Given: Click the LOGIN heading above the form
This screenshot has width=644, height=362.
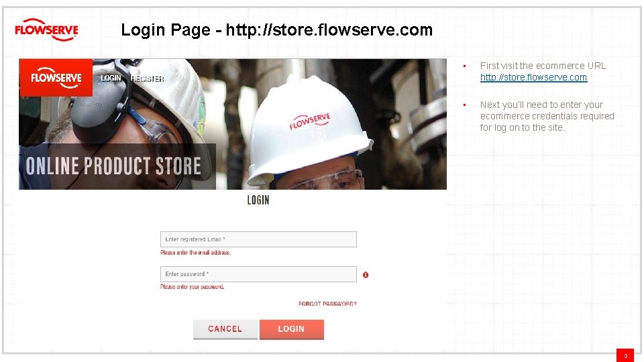Looking at the screenshot, I should 258,200.
